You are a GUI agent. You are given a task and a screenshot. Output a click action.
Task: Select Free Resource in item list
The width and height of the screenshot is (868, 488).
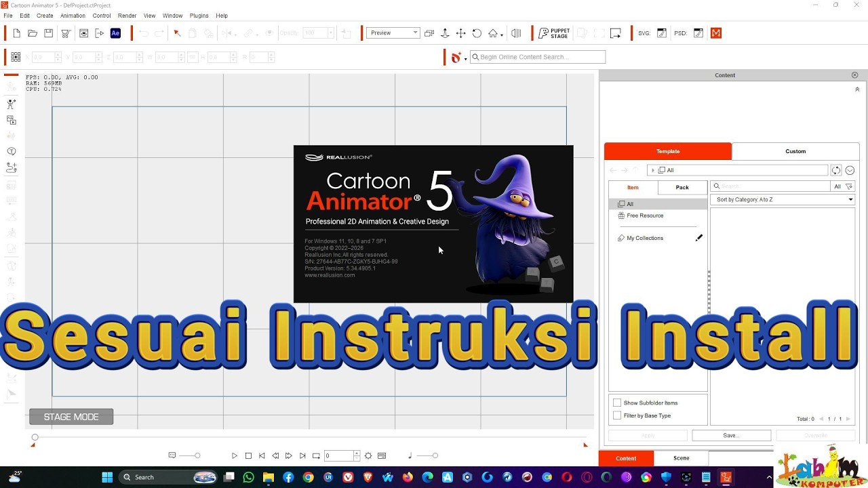[x=645, y=216]
